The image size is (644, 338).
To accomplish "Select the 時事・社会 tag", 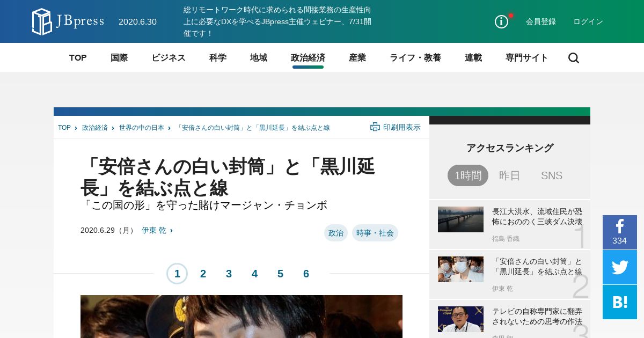I will (x=375, y=233).
